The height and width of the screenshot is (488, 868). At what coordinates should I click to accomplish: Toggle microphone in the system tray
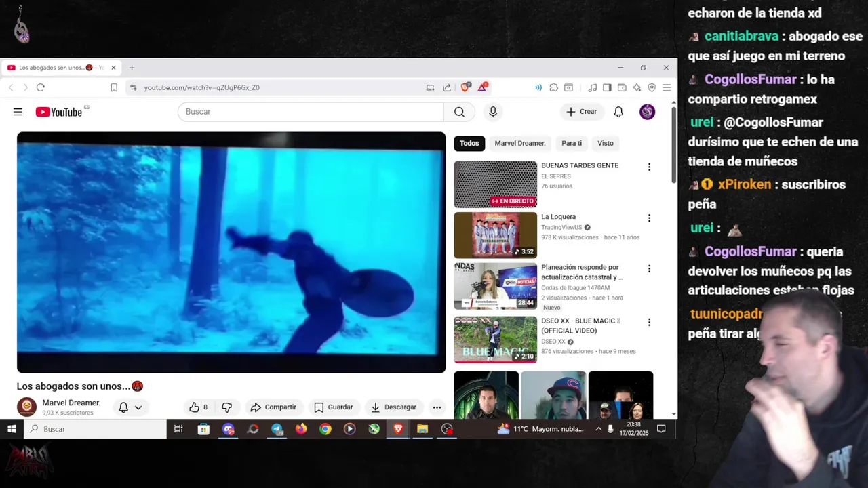(x=610, y=429)
